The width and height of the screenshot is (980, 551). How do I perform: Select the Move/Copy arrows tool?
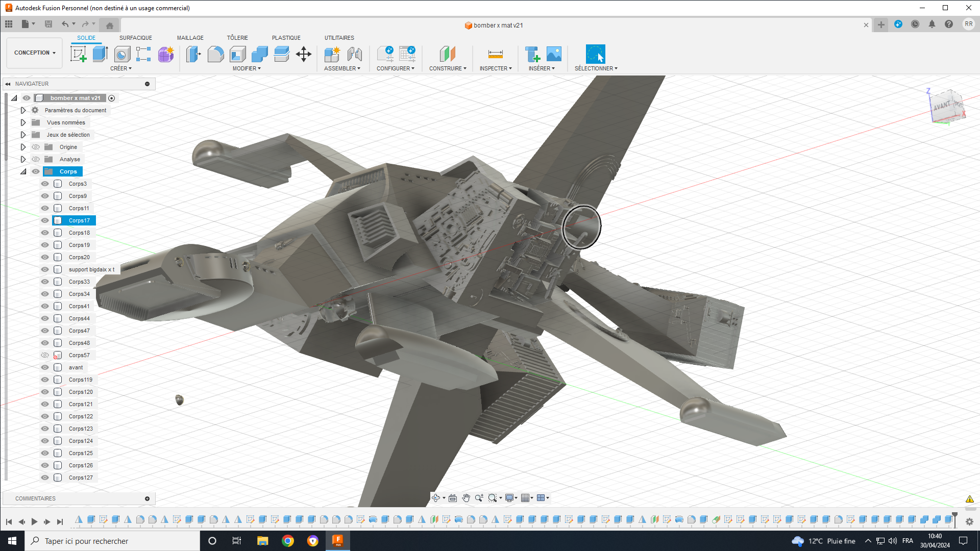pos(304,54)
